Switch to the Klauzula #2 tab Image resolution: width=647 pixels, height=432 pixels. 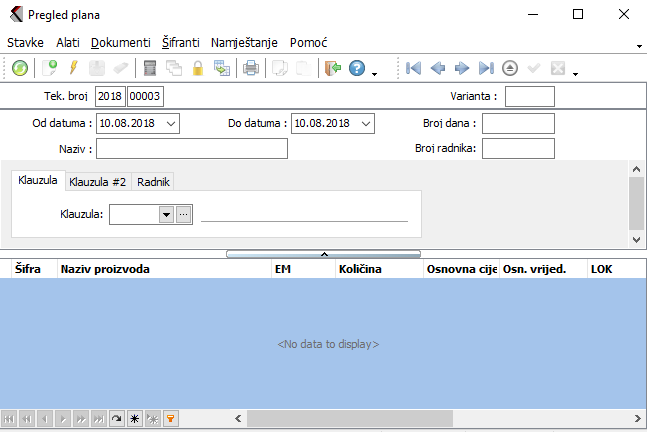(x=98, y=181)
